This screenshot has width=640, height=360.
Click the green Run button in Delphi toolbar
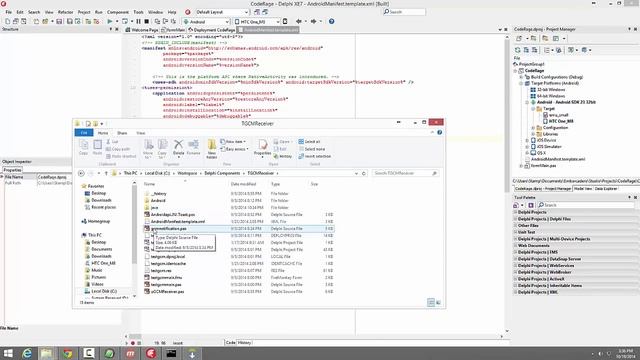[110, 21]
